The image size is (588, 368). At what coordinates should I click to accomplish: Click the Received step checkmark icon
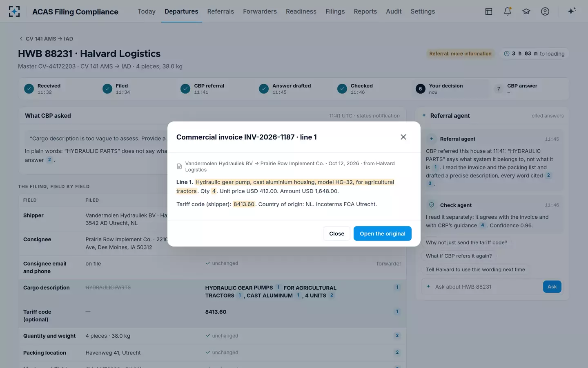point(29,89)
